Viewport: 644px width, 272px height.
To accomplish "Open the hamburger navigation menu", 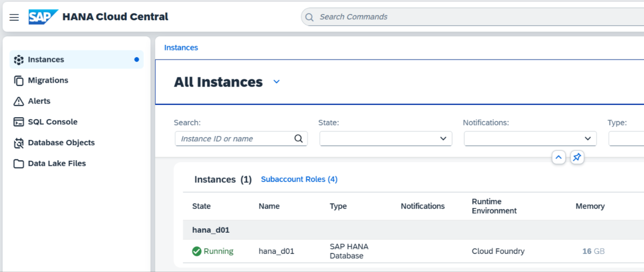I will [x=14, y=18].
